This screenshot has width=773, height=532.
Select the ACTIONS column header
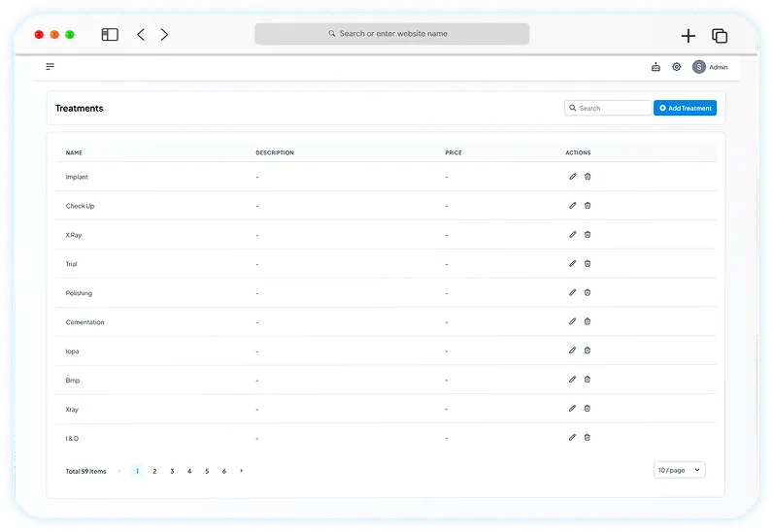[x=578, y=152]
